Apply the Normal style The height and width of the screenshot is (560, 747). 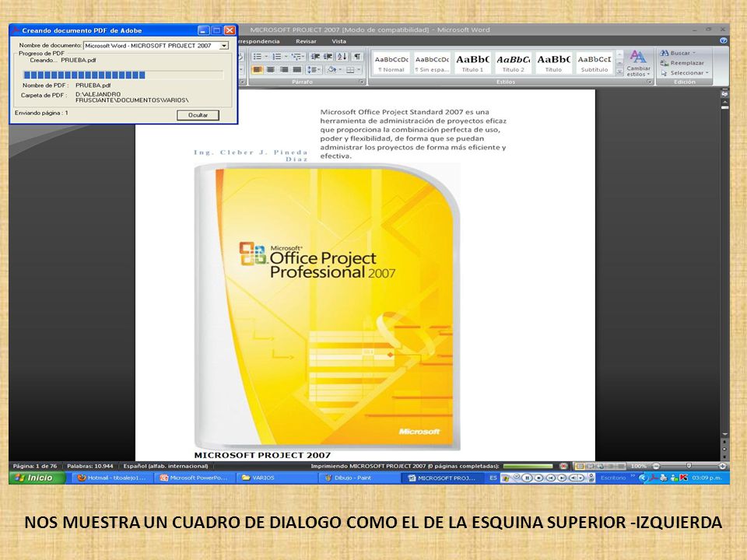[x=391, y=63]
